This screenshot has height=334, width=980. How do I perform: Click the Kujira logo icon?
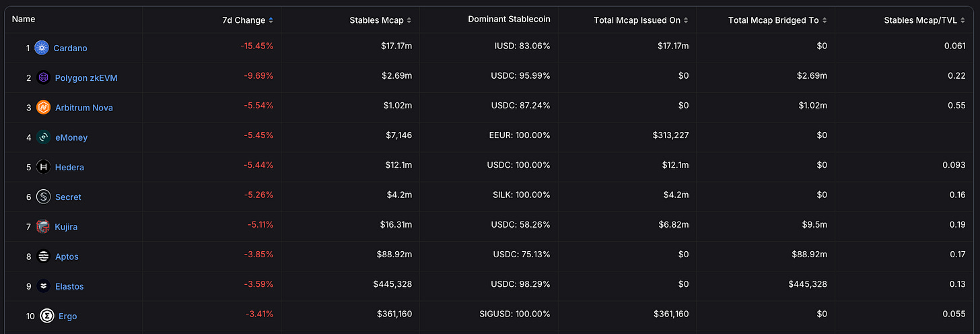tap(44, 226)
